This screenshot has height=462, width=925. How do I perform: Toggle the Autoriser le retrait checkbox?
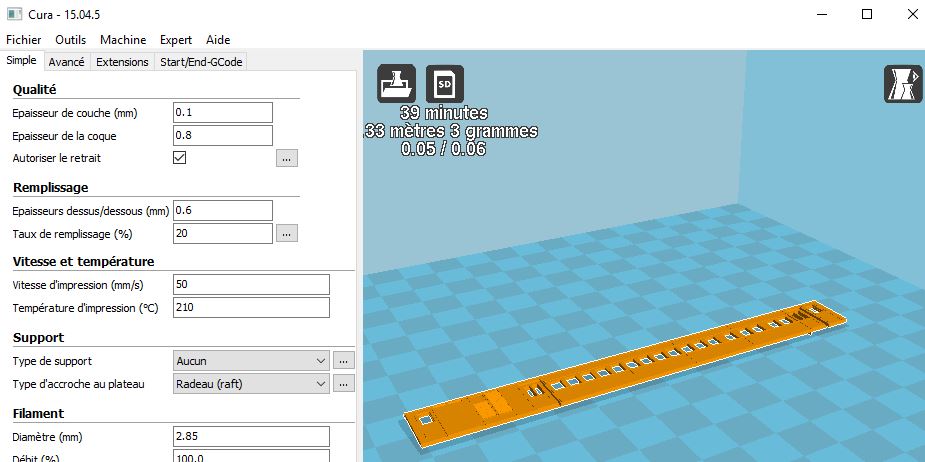point(179,158)
